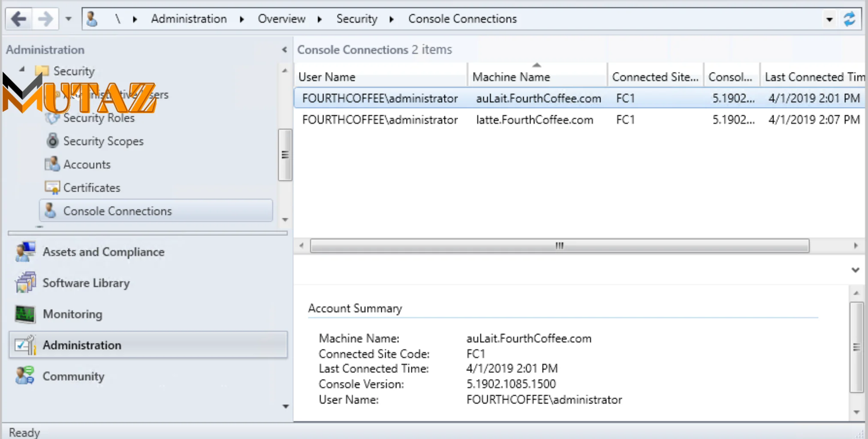Switch to Software Library workspace

click(86, 283)
